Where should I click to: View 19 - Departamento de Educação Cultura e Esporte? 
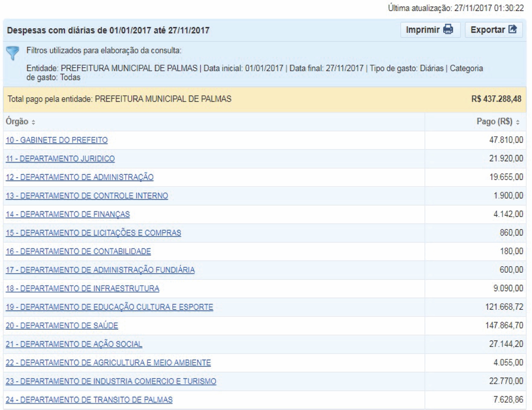[x=109, y=307]
